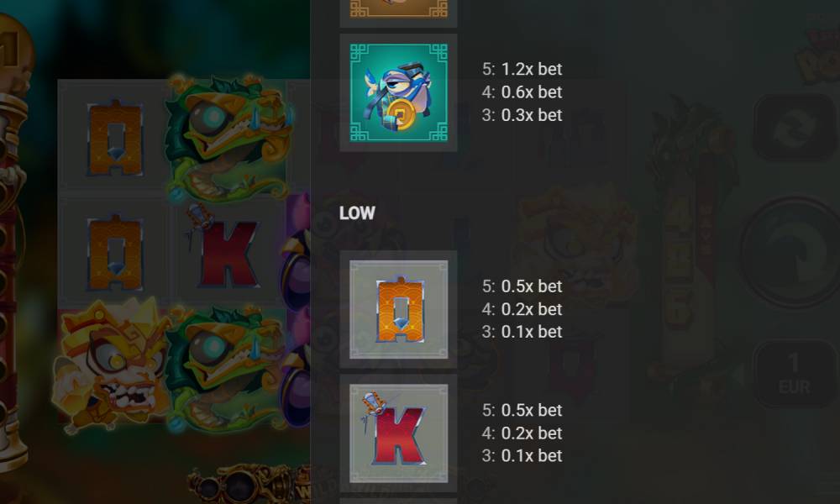Screen dimensions: 840x504
Task: Click the 3: 0.3x bet payout line
Action: pyautogui.click(x=522, y=115)
